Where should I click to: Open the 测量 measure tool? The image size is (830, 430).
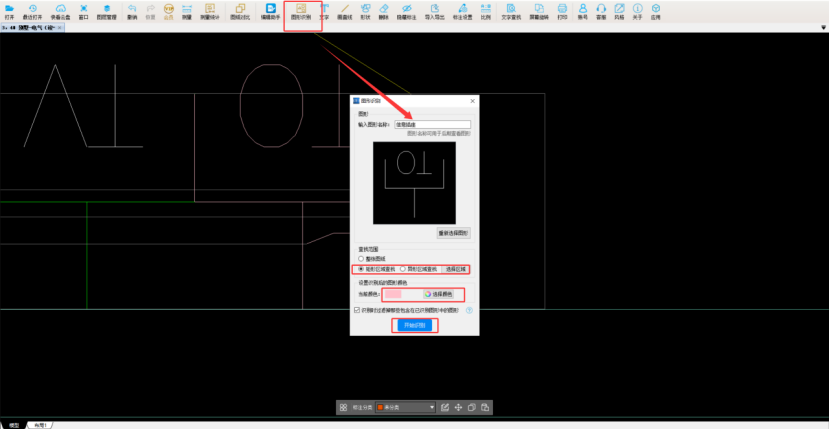tap(187, 12)
